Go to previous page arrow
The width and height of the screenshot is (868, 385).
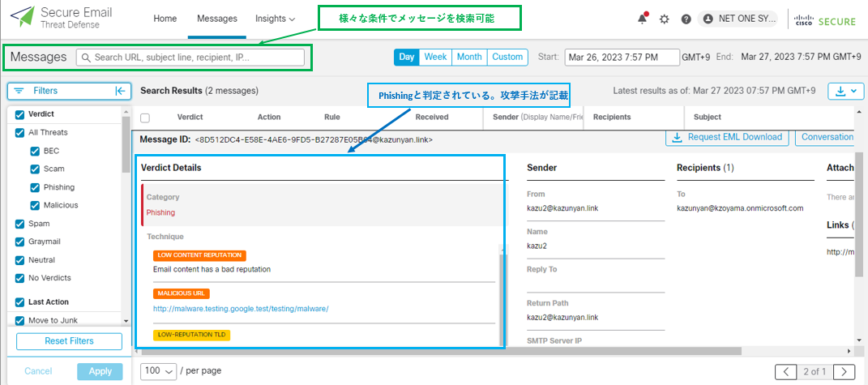(x=785, y=371)
